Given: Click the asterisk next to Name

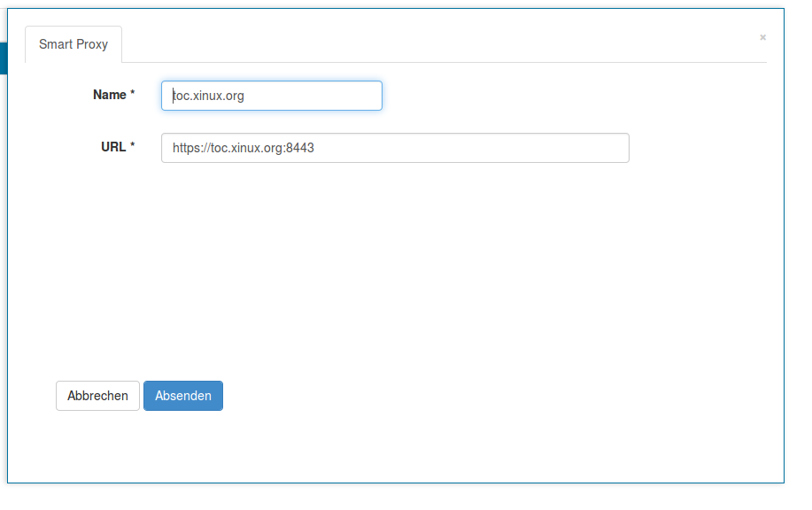Looking at the screenshot, I should pos(133,95).
